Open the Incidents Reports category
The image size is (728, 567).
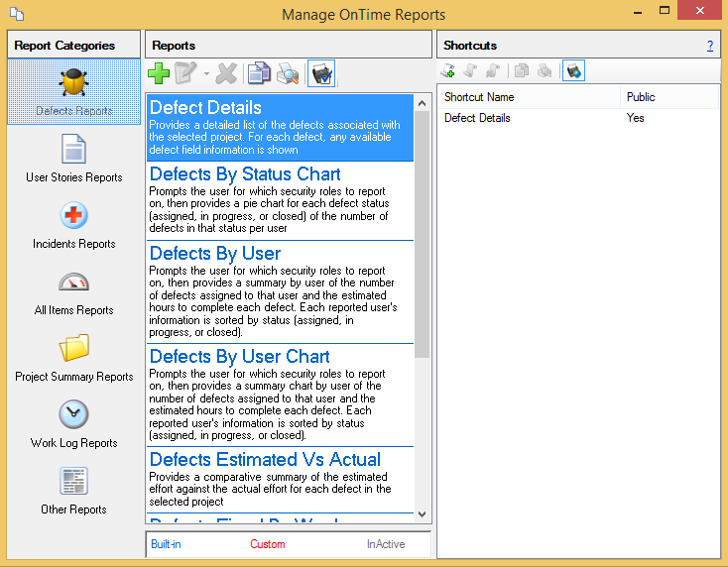[73, 225]
